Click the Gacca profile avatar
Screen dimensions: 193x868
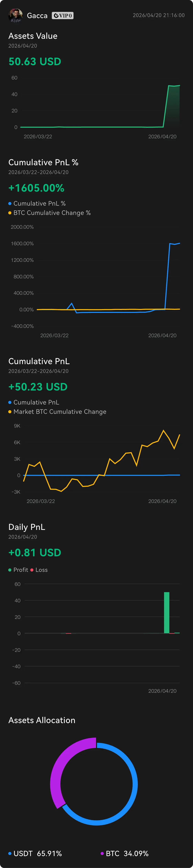click(15, 16)
